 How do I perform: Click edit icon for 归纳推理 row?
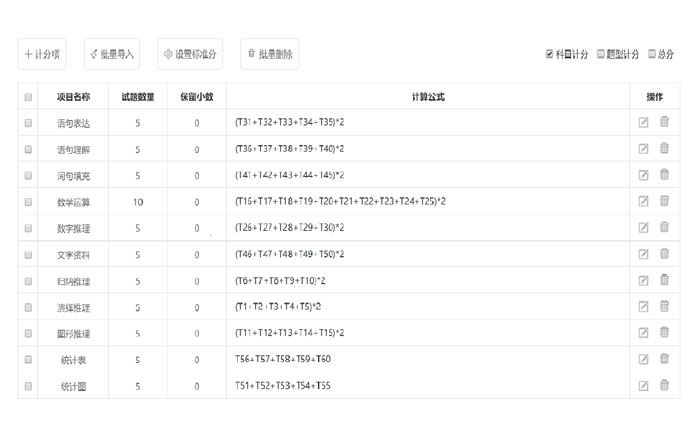pos(644,281)
